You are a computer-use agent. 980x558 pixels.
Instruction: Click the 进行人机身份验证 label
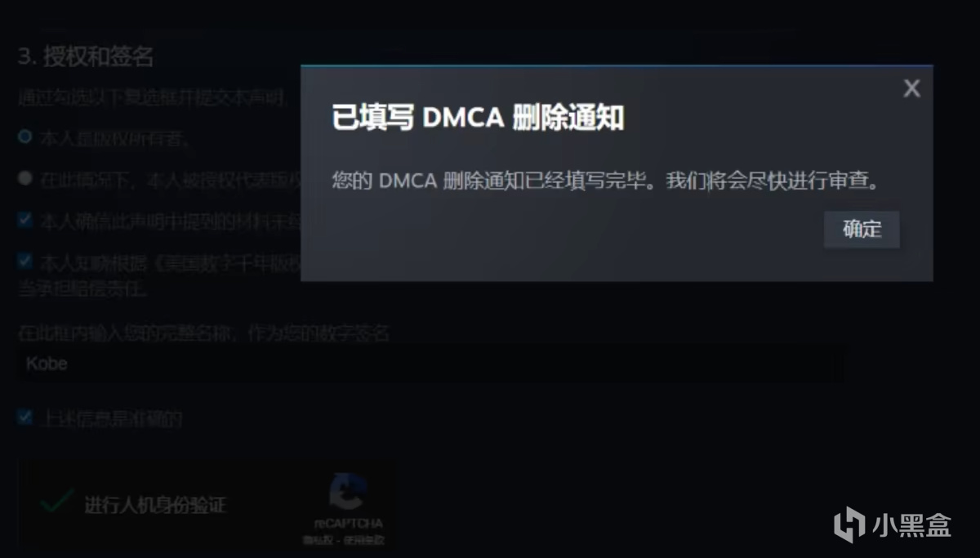pos(155,505)
